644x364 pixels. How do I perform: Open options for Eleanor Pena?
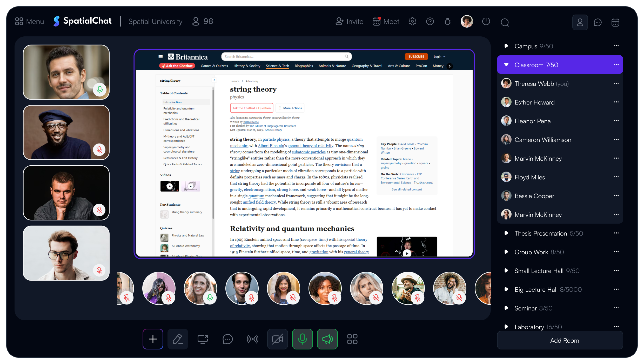616,121
